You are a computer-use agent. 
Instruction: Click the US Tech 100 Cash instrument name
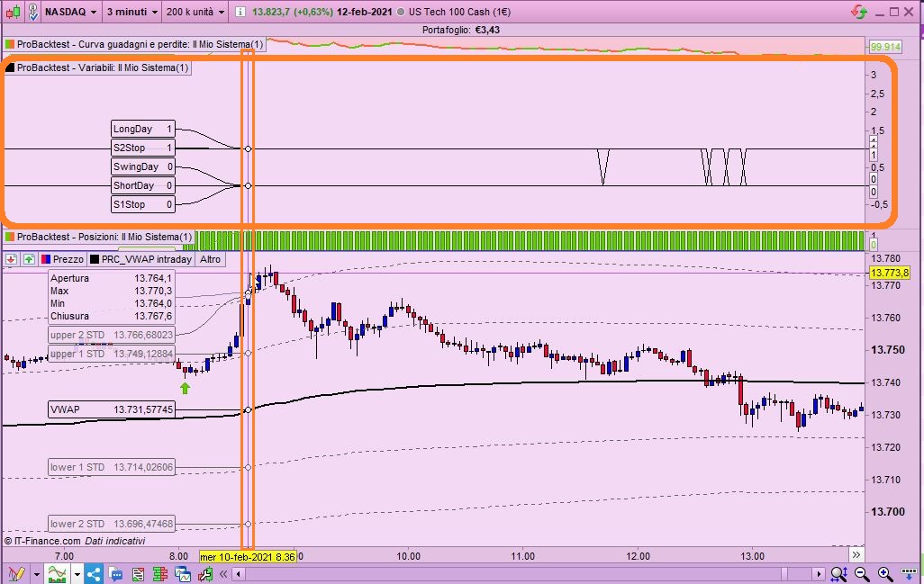pos(459,12)
